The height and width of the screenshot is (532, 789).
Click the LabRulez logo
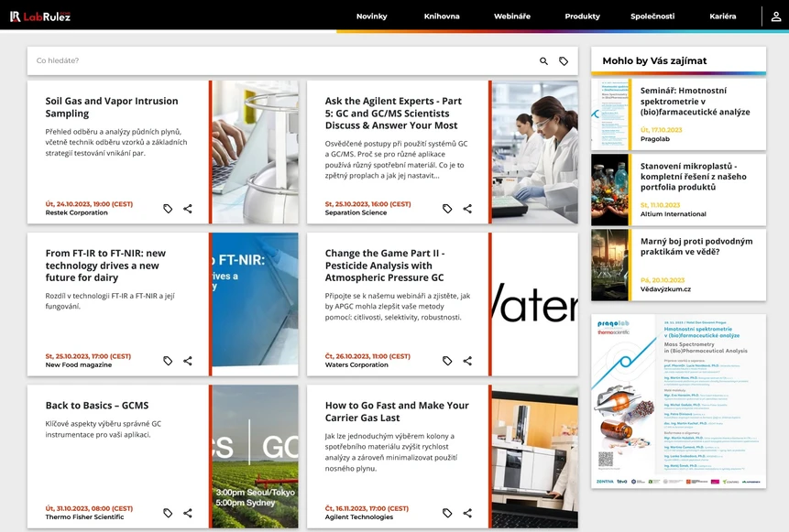40,16
